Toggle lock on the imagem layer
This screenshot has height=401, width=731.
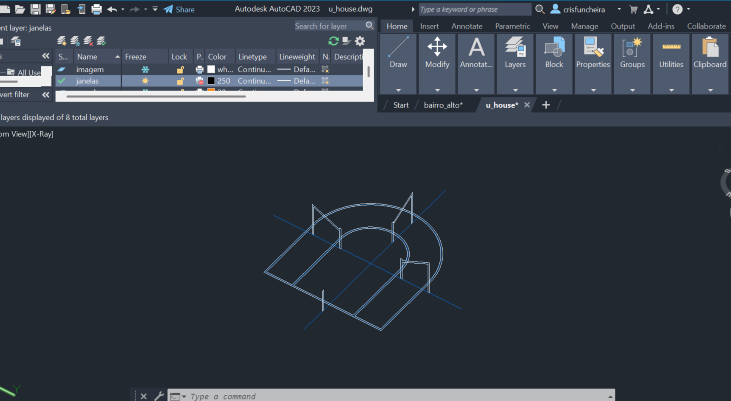pyautogui.click(x=180, y=69)
